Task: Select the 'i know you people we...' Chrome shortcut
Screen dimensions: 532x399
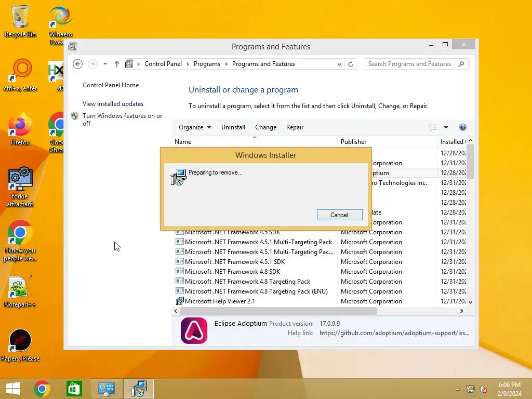Action: [x=20, y=241]
